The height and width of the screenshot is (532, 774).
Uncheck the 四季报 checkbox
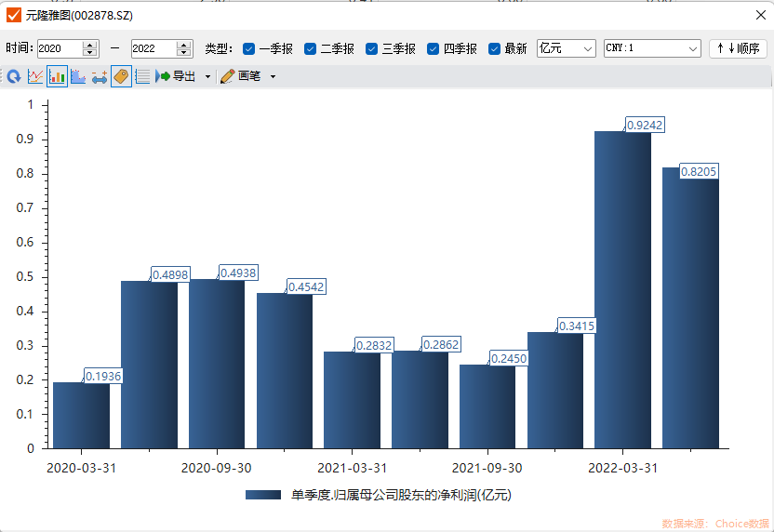click(x=433, y=49)
